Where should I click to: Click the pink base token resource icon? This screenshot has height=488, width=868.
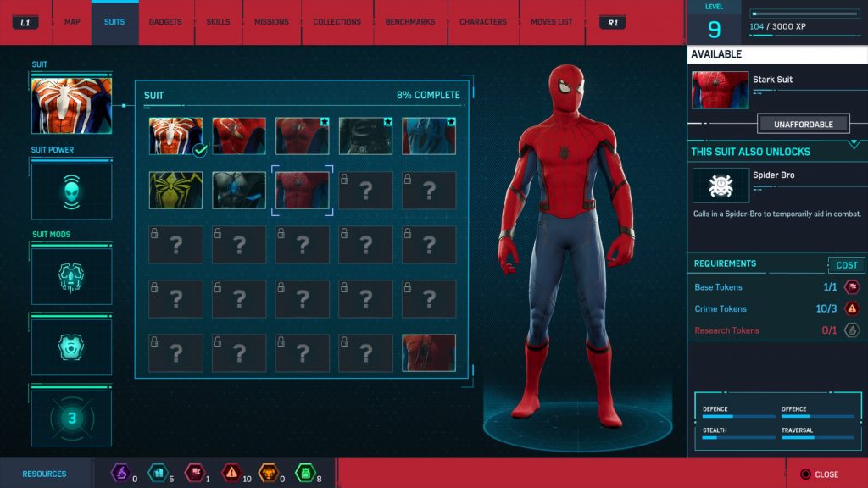pyautogui.click(x=195, y=473)
